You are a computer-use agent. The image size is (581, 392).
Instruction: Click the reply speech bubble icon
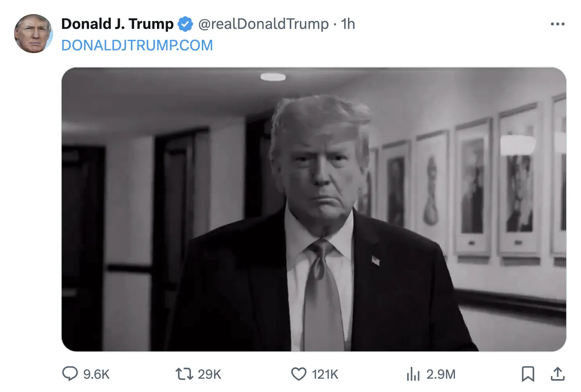[70, 374]
